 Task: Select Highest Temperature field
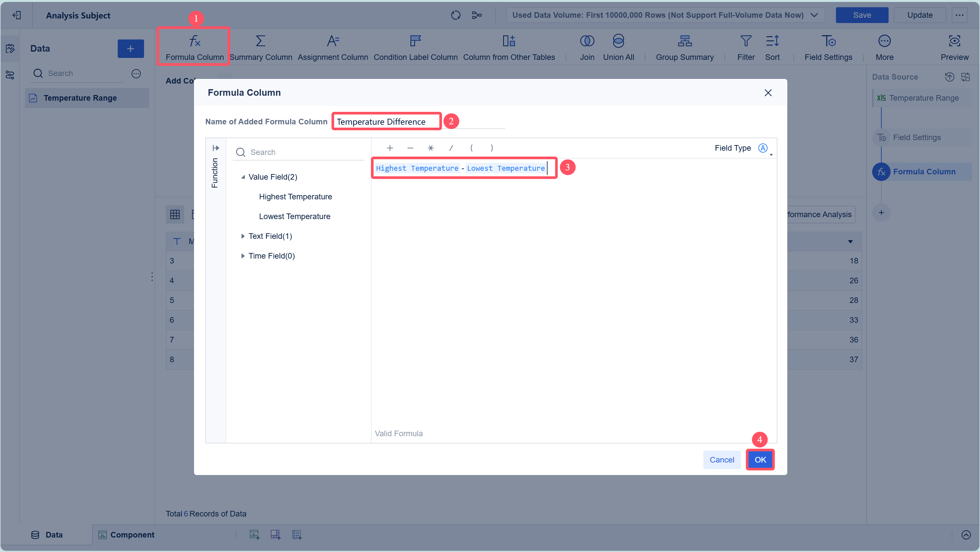click(295, 197)
